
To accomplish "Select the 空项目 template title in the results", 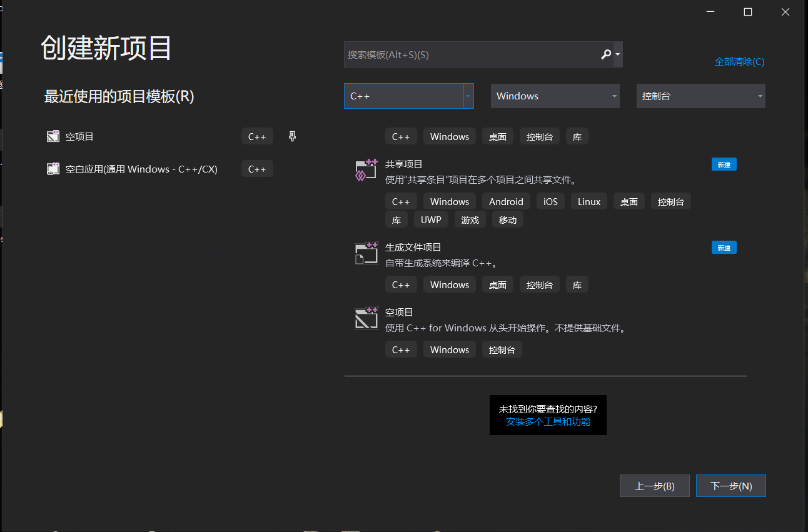I will click(x=399, y=312).
